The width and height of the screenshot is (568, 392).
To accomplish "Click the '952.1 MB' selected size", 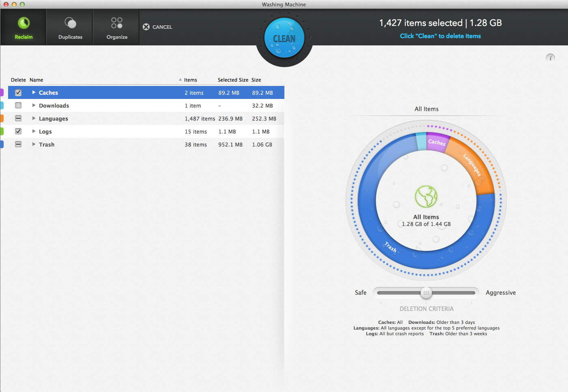I will click(230, 145).
